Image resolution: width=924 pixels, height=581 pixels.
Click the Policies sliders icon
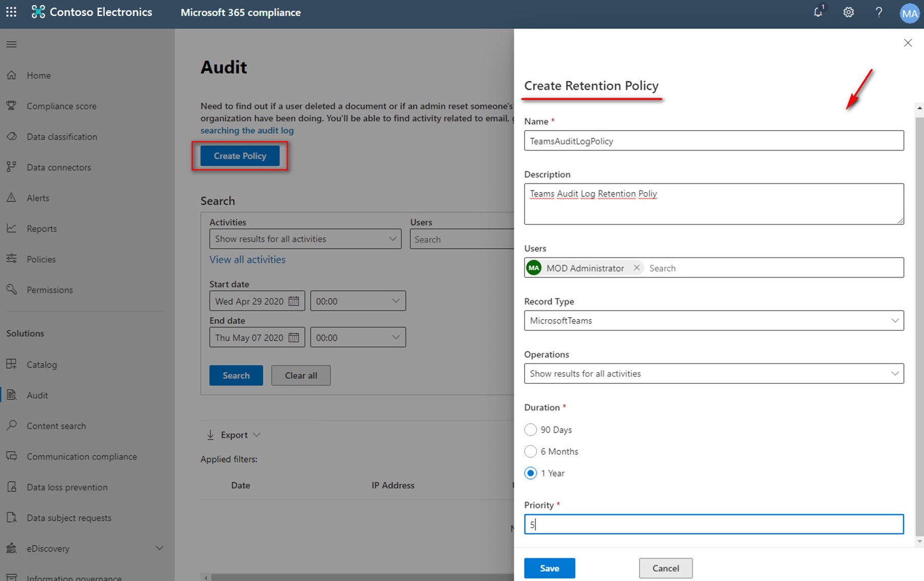[x=12, y=259]
